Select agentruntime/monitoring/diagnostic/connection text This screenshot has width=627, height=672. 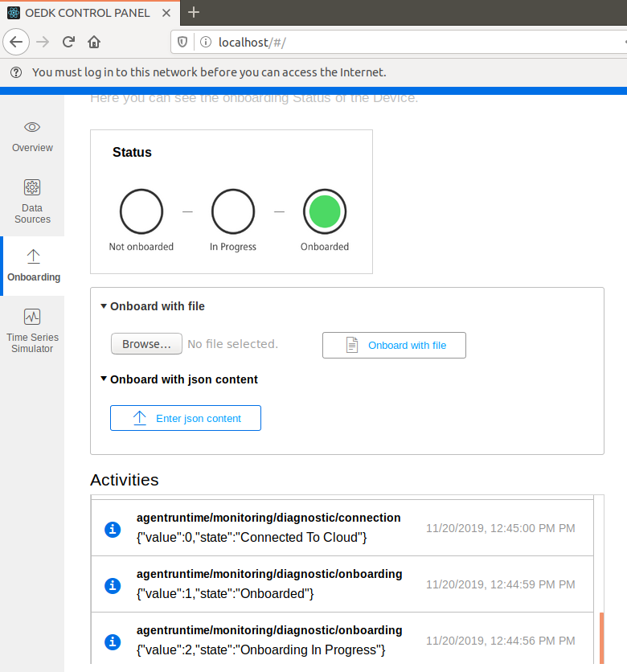(268, 518)
